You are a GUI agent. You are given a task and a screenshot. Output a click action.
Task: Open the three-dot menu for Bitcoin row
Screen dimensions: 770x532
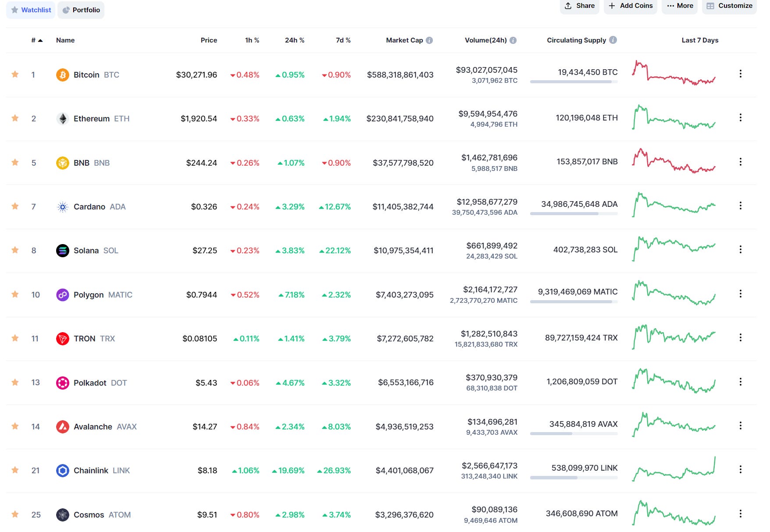pyautogui.click(x=741, y=74)
